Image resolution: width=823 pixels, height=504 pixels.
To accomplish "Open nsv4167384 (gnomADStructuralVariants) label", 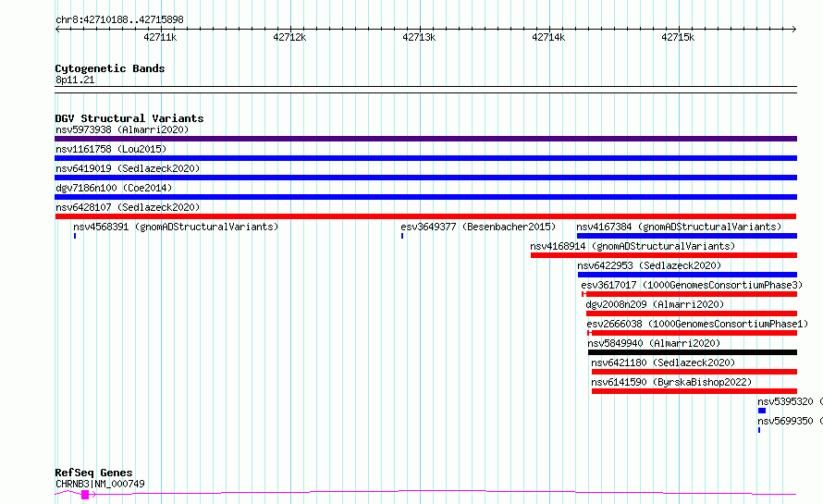I will 679,227.
